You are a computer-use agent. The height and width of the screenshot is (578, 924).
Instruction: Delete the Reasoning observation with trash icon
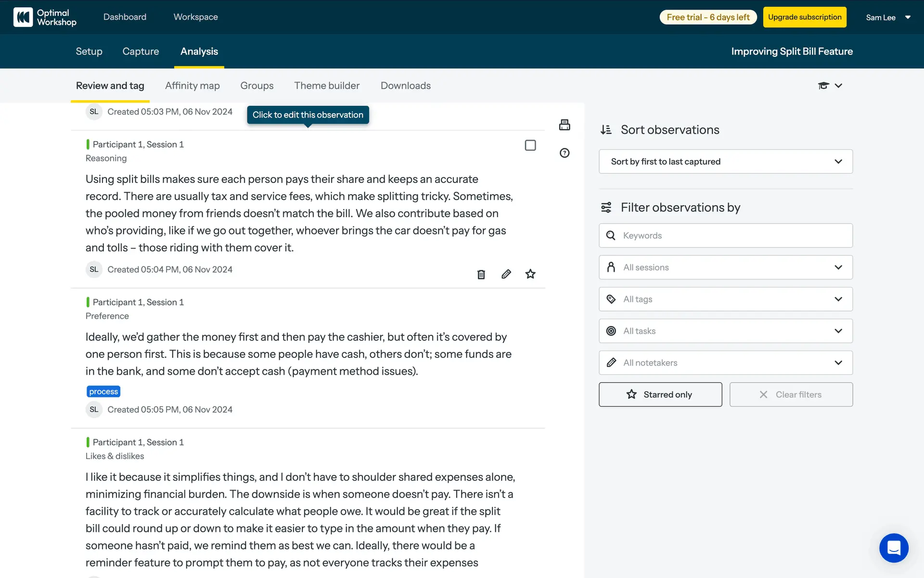[481, 275]
